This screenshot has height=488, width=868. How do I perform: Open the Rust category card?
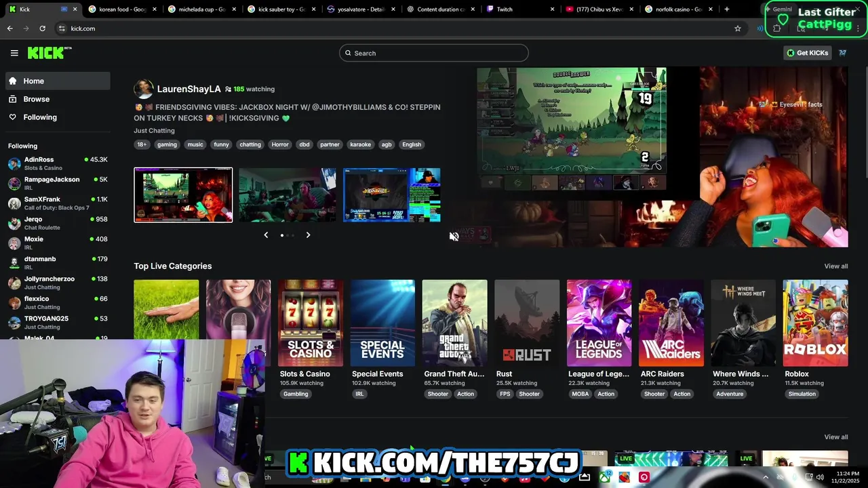pos(527,323)
